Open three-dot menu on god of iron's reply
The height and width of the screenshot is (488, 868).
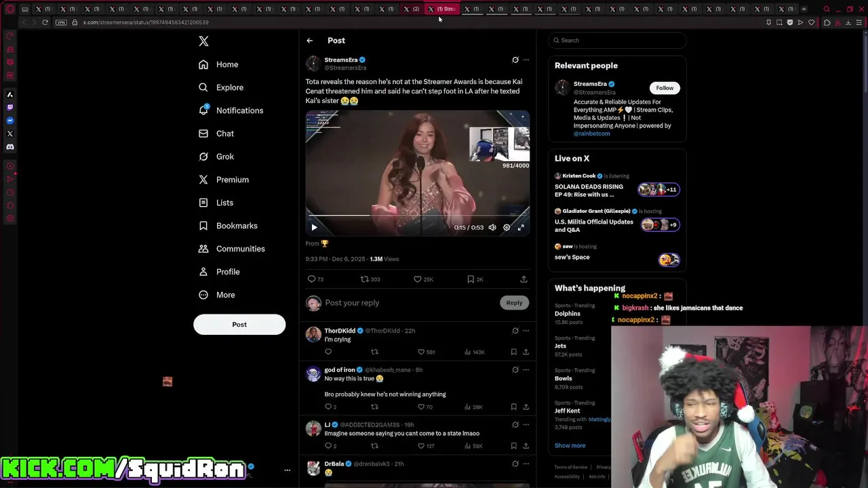pyautogui.click(x=526, y=370)
